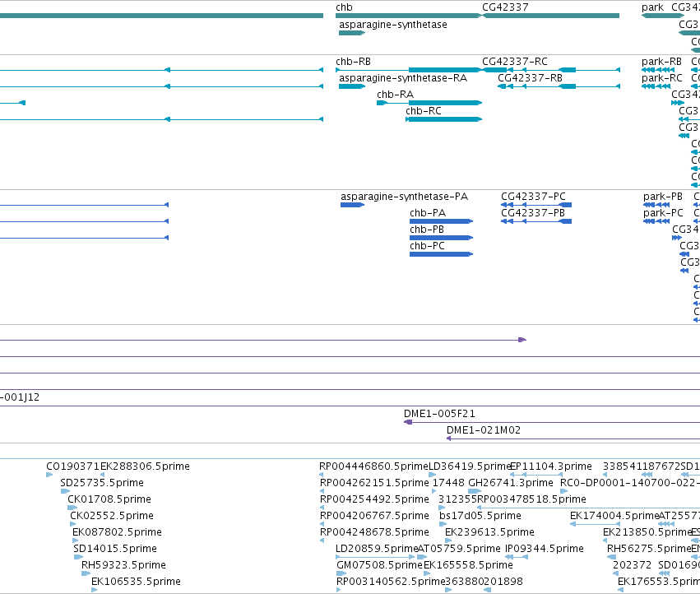Click the RP004254492.5prime EST label

click(374, 499)
